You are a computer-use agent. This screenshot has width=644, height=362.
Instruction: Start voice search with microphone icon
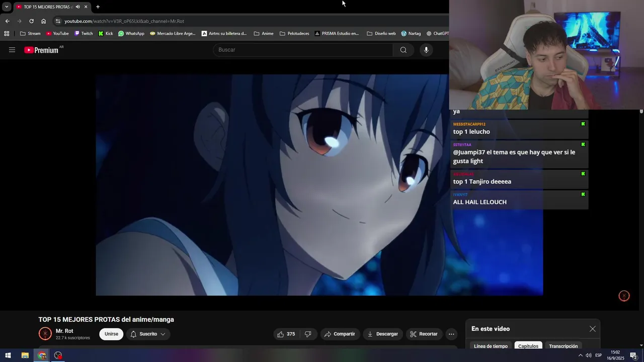426,50
